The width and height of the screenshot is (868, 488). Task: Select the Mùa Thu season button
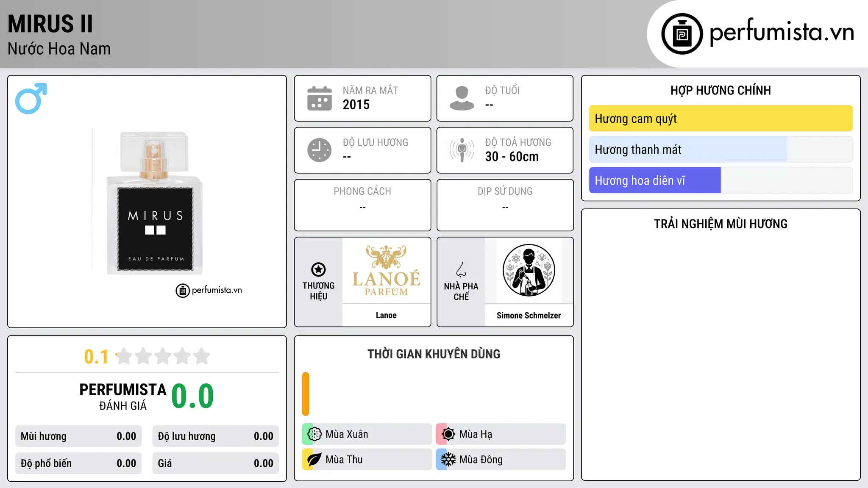367,460
